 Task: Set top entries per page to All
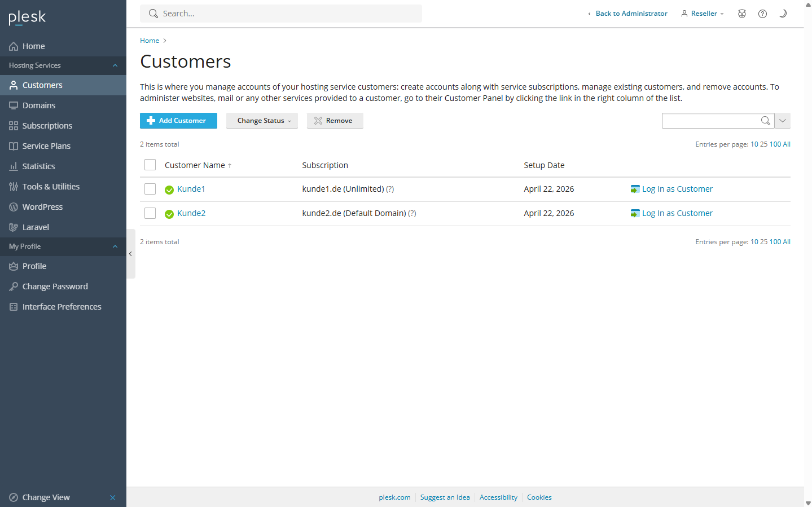tap(787, 144)
